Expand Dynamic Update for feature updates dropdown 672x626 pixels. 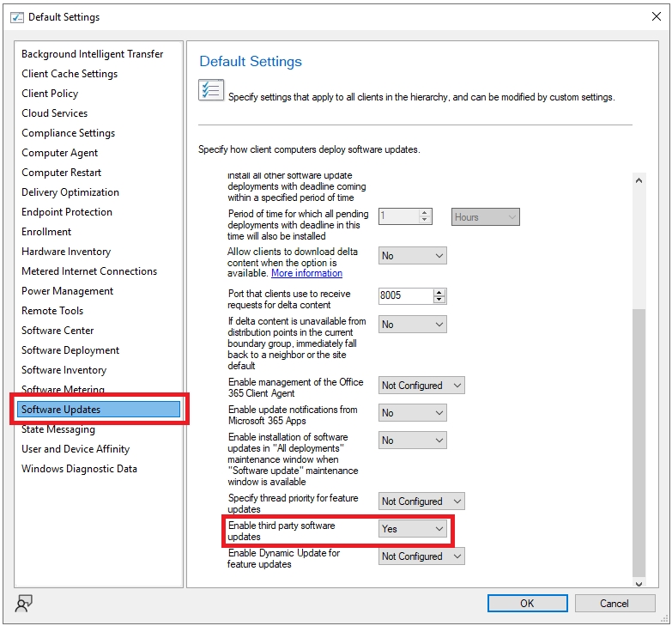pos(421,556)
